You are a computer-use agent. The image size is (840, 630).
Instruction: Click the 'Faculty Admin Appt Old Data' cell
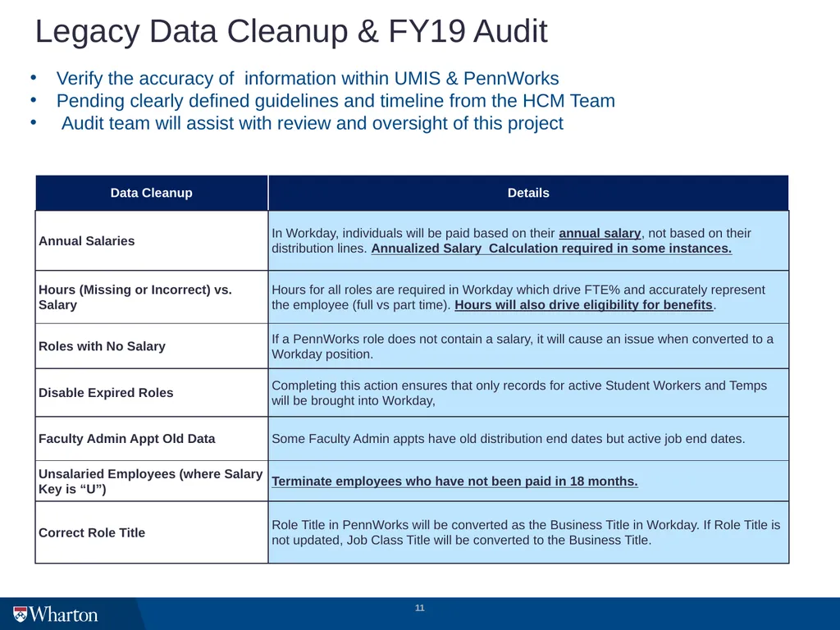point(152,439)
